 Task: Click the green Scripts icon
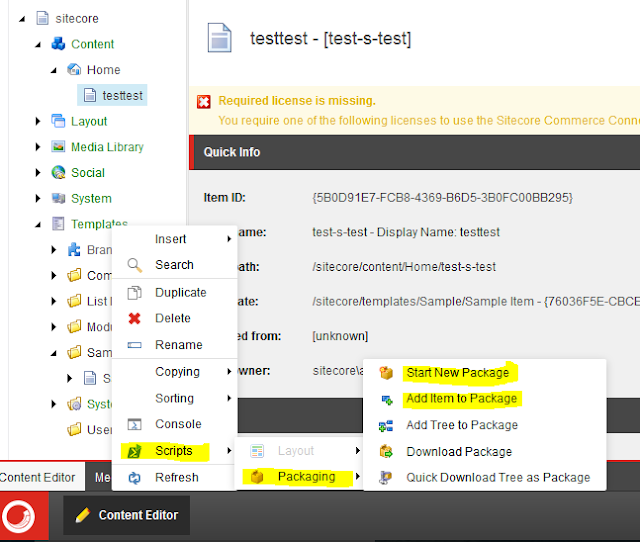[x=134, y=451]
